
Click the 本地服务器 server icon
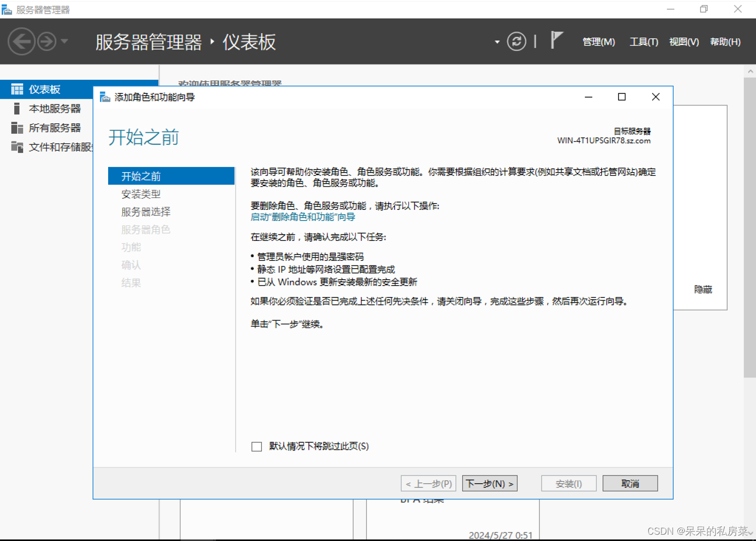[x=17, y=109]
